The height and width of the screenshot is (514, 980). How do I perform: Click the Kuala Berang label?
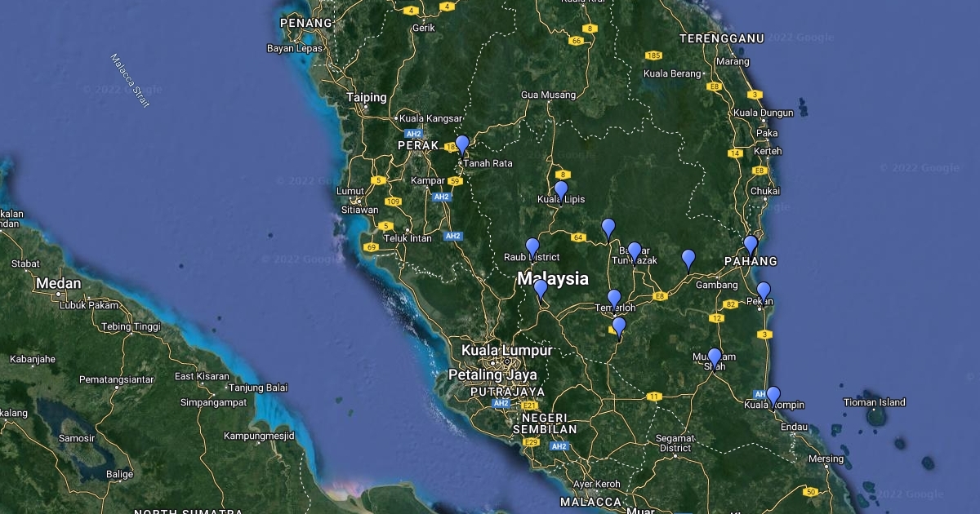[x=673, y=73]
